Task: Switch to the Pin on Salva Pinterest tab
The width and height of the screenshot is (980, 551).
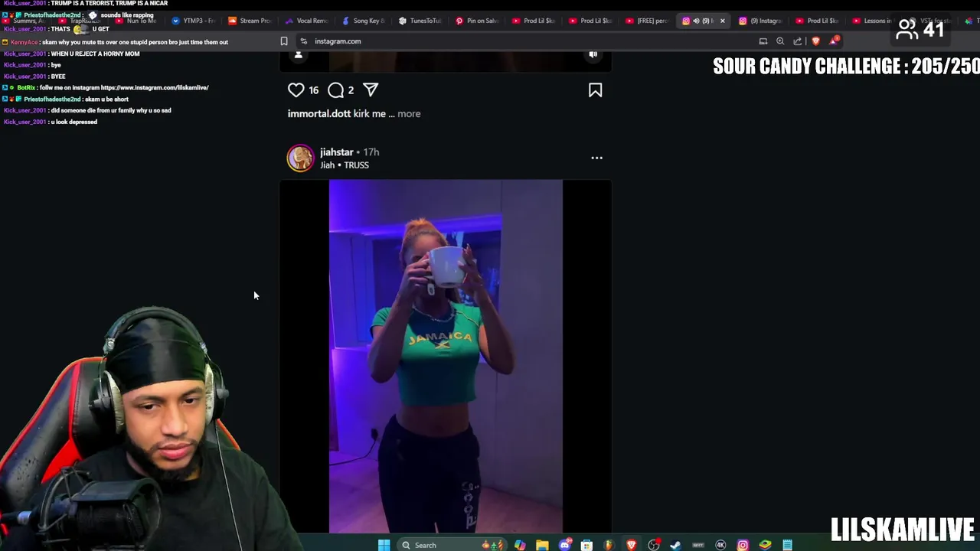Action: click(x=477, y=21)
